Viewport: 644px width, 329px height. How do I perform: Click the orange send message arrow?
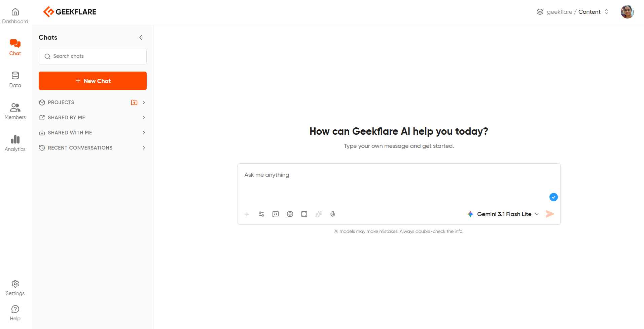[550, 214]
